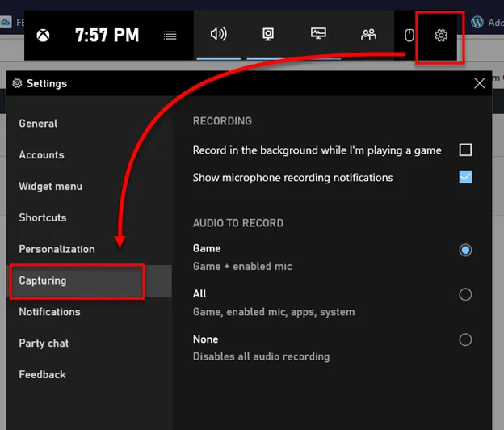Viewport: 504px width, 430px height.
Task: Open the Feedback section
Action: click(x=90, y=375)
